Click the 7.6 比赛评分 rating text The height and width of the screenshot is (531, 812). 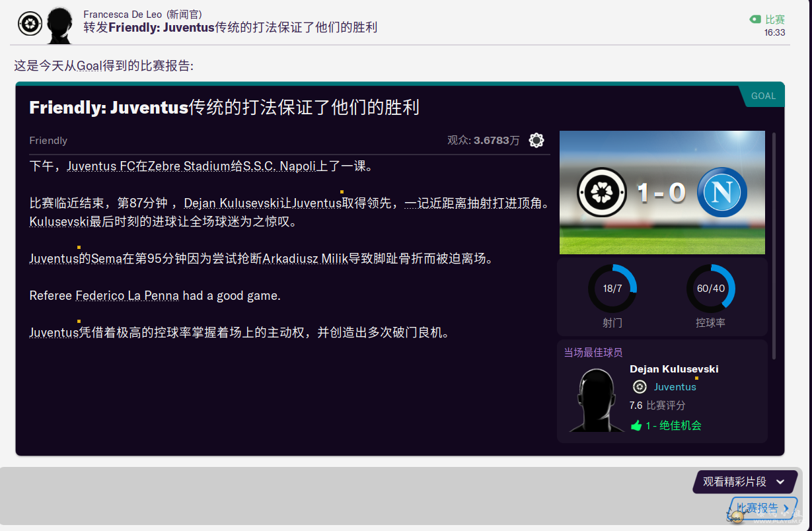coord(657,406)
